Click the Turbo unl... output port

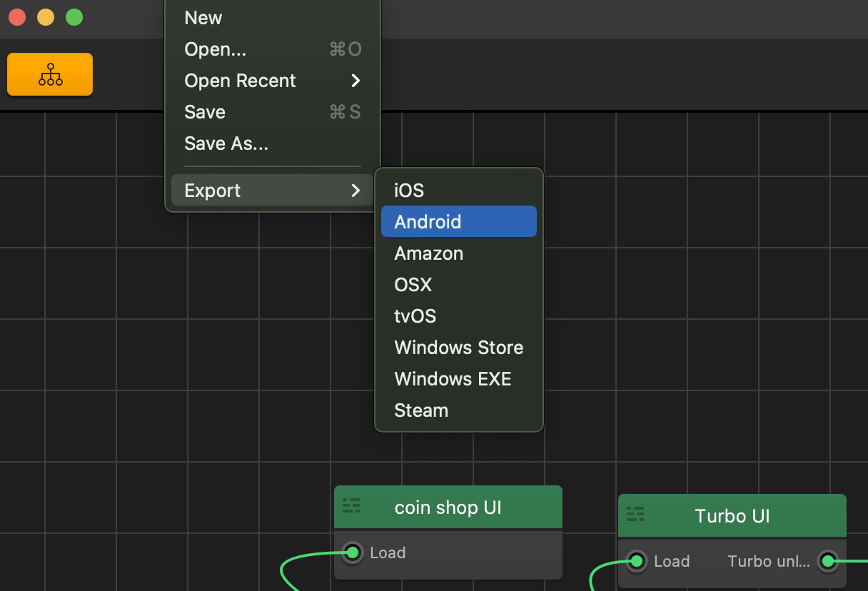coord(827,561)
